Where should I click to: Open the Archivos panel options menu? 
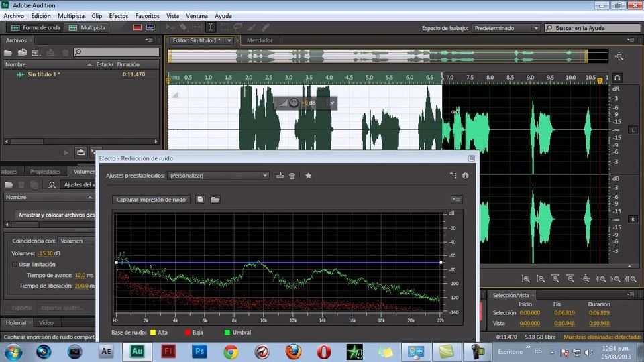149,40
